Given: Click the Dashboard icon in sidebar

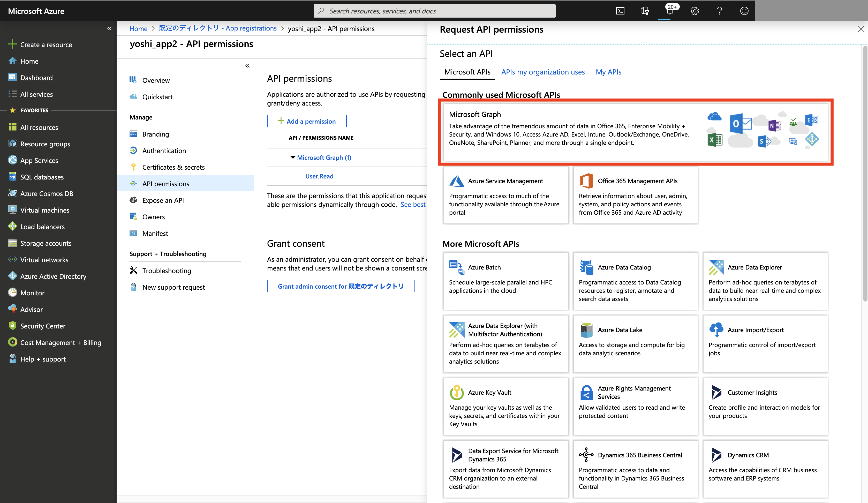Looking at the screenshot, I should pos(12,77).
